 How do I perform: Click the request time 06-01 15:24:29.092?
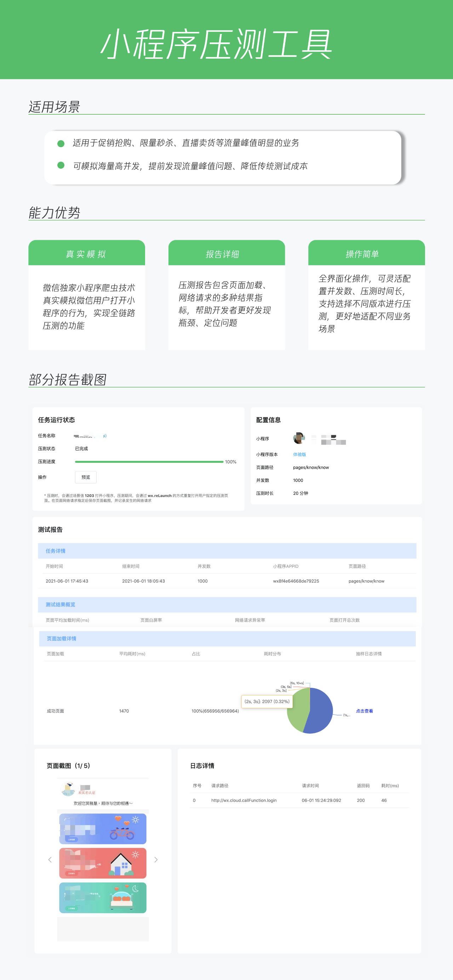[x=321, y=800]
